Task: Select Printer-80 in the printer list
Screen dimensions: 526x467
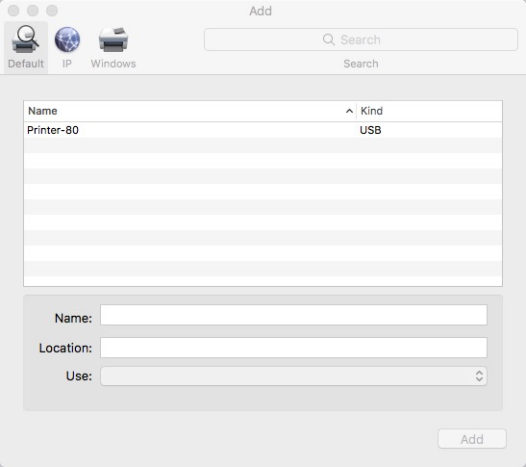Action: pyautogui.click(x=263, y=130)
